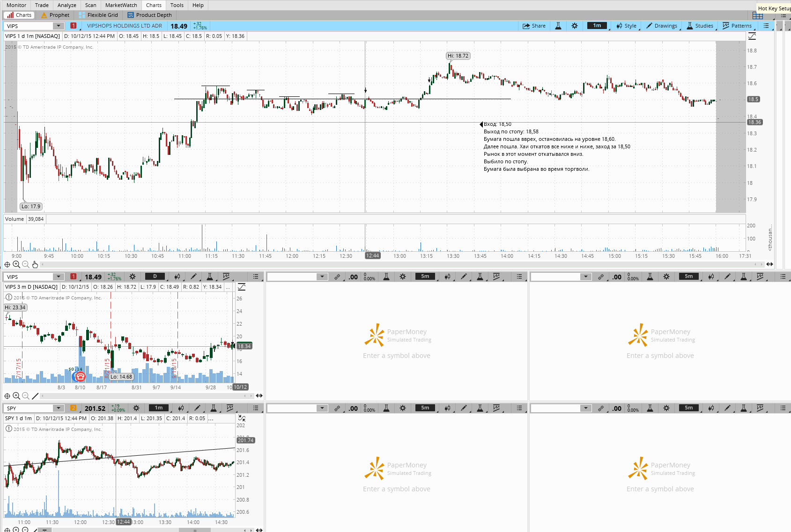
Task: Open the Studies menu in main chart
Action: point(700,26)
